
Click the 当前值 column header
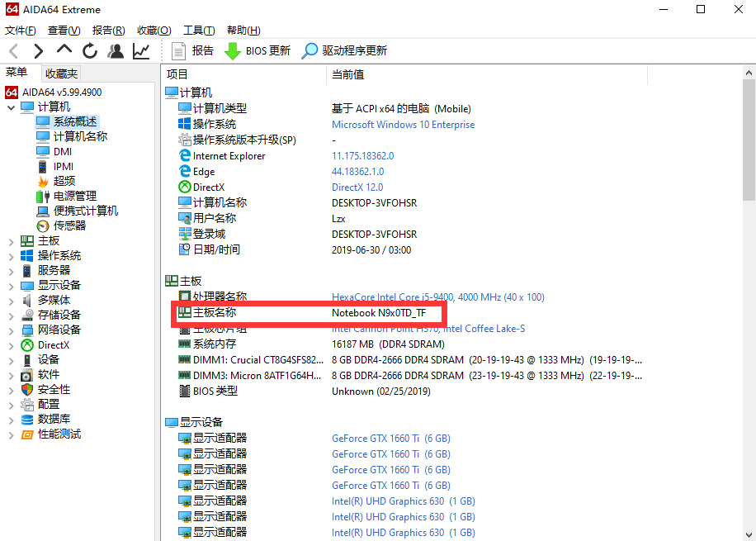pos(487,75)
